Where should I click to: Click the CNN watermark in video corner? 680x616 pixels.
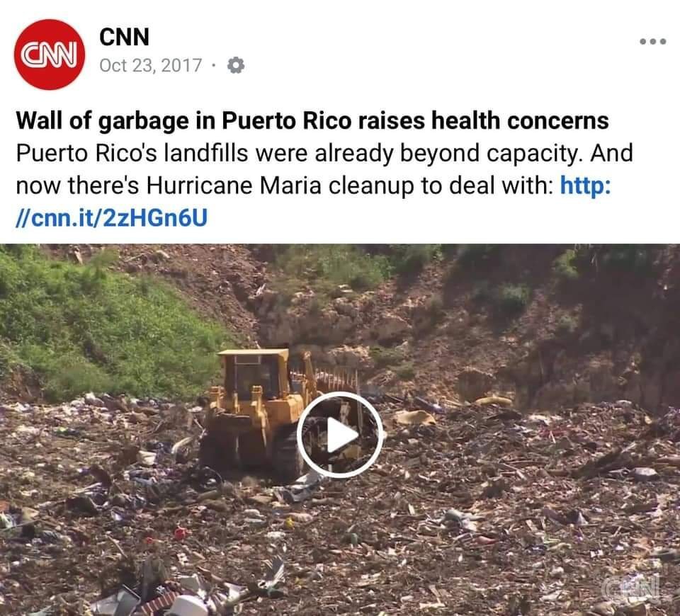coord(631,589)
